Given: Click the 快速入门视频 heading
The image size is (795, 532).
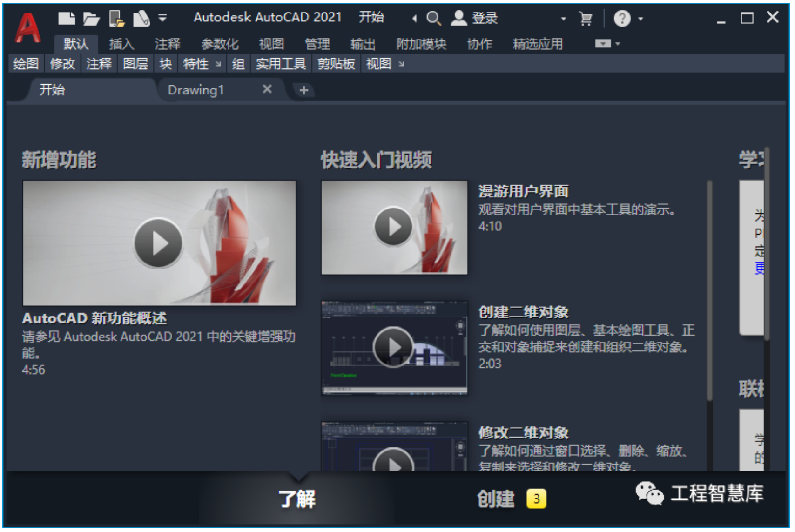Looking at the screenshot, I should 377,160.
